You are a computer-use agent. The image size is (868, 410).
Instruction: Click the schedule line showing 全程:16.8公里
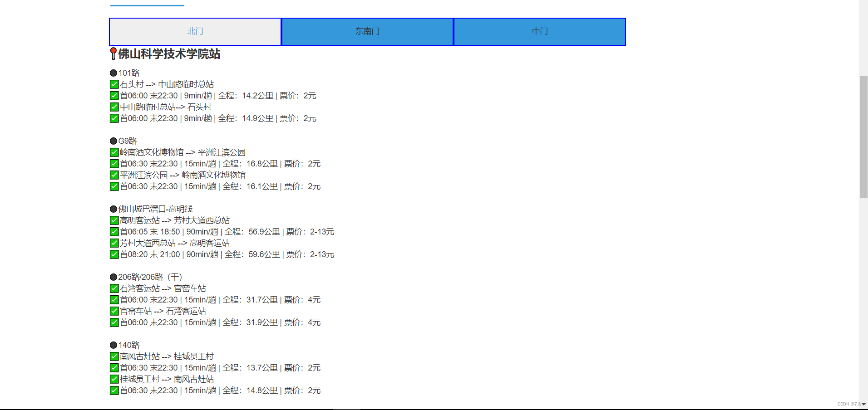coord(220,164)
